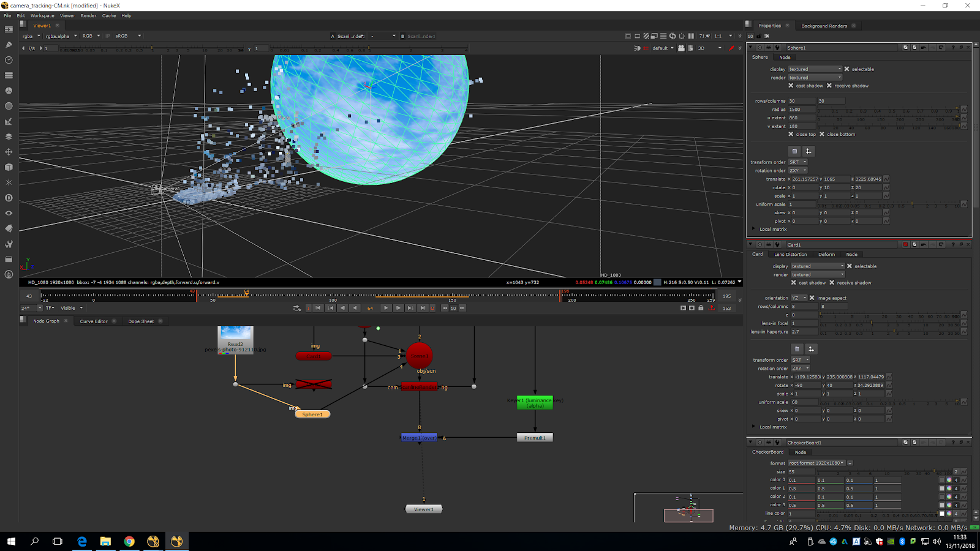This screenshot has width=980, height=551.
Task: Select the Merge1 (over) node
Action: coord(419,438)
